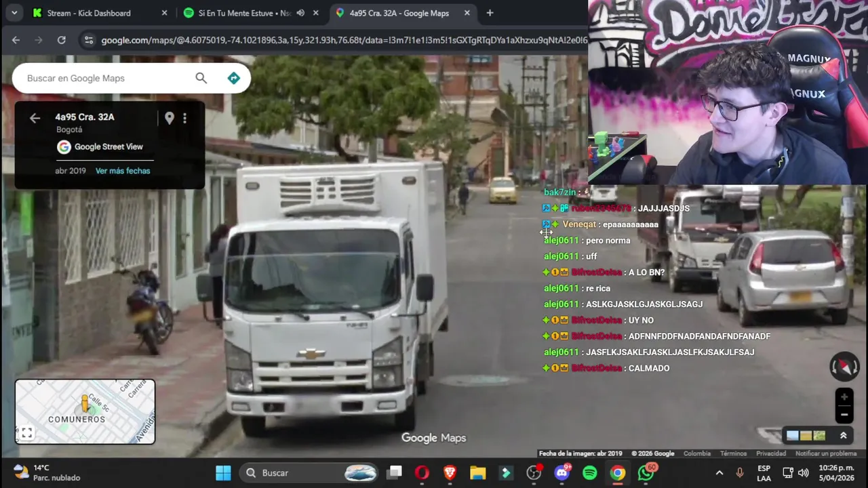The image size is (868, 488).
Task: Select the middle yellow imagery thumbnail
Action: pyautogui.click(x=806, y=435)
